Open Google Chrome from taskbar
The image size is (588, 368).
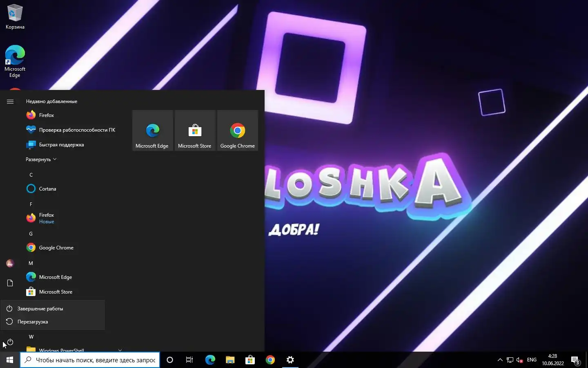point(270,360)
